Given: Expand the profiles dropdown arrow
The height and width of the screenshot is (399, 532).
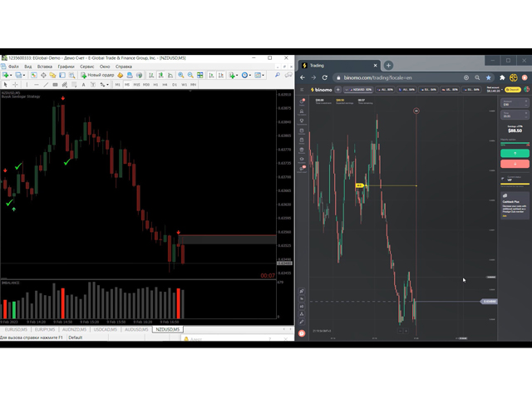Looking at the screenshot, I should [24, 75].
